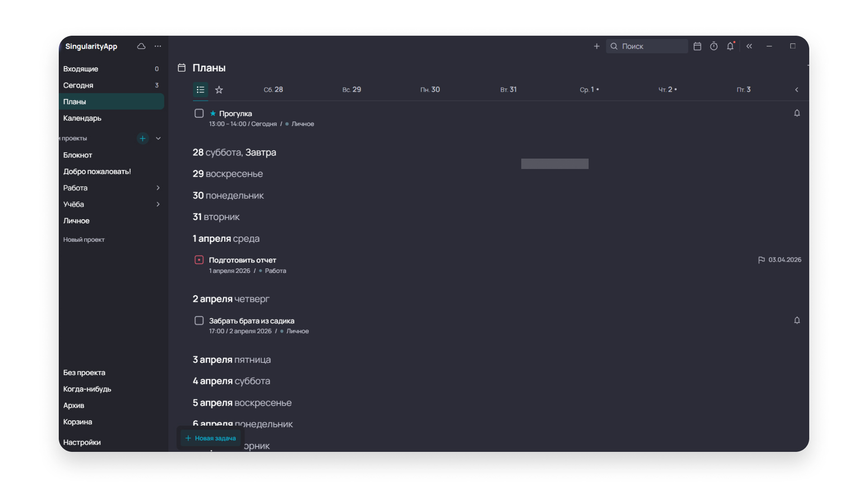
Task: Switch to the Сегодня view
Action: [78, 85]
